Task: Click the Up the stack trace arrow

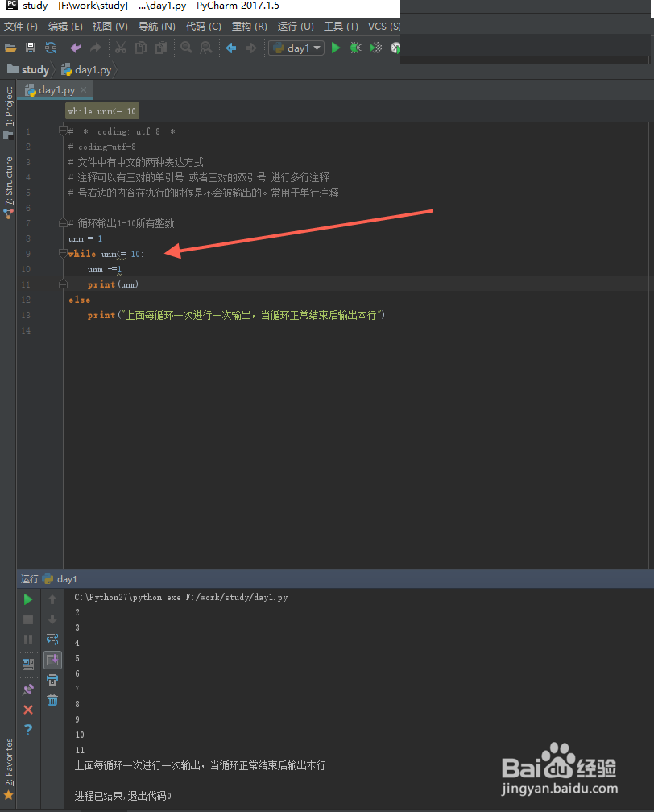Action: click(52, 599)
